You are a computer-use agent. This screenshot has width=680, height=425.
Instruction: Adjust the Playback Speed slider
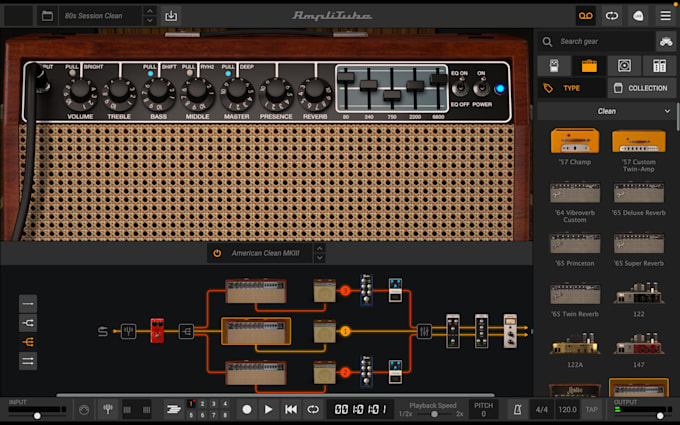pyautogui.click(x=434, y=414)
